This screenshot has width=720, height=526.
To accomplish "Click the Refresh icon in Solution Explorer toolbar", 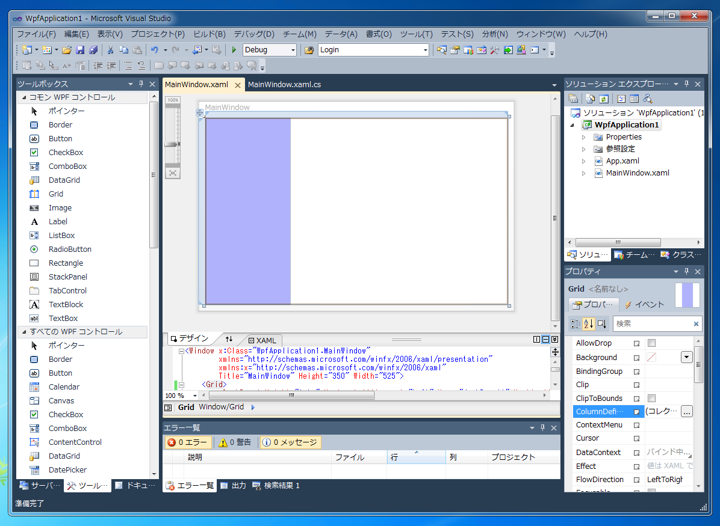I will tap(604, 99).
